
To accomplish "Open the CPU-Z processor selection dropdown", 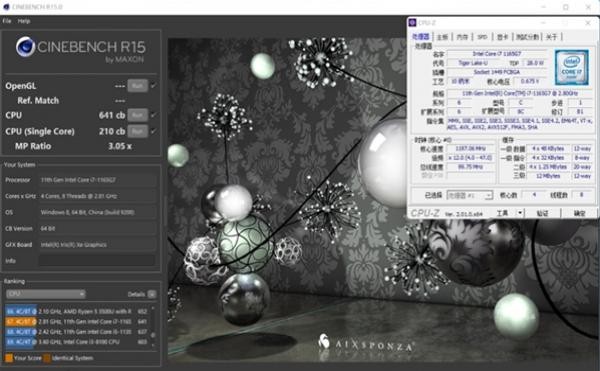I will click(470, 195).
